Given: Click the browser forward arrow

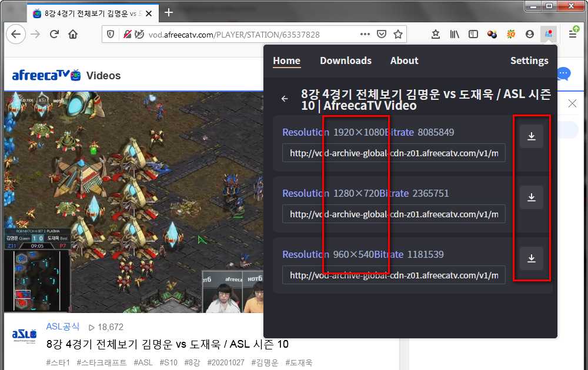Looking at the screenshot, I should [x=35, y=35].
